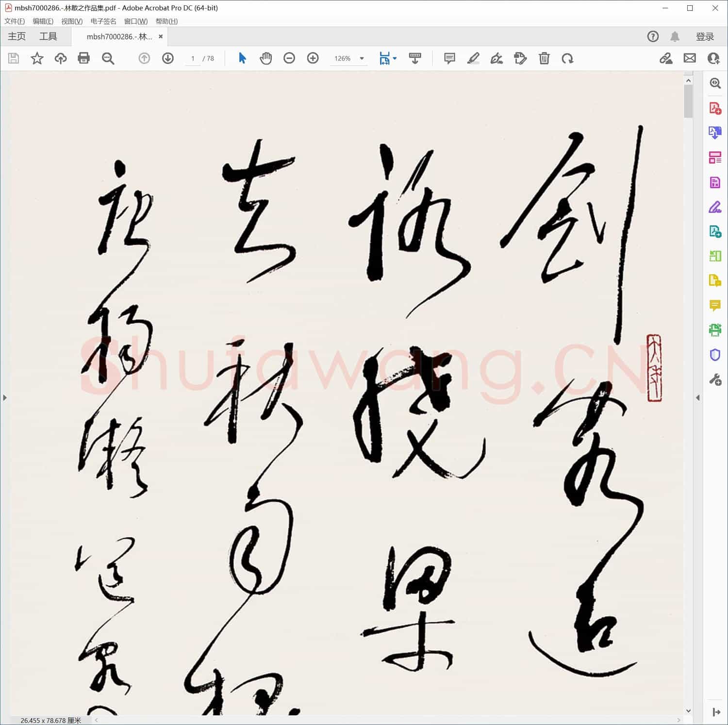Open the Protect tool in the sidebar
The height and width of the screenshot is (725, 728).
715,355
